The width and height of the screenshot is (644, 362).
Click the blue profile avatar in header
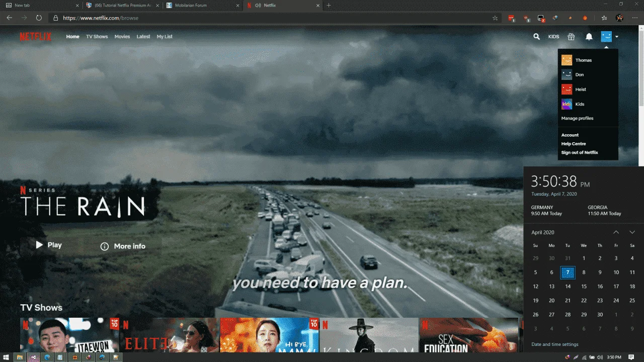click(x=606, y=37)
